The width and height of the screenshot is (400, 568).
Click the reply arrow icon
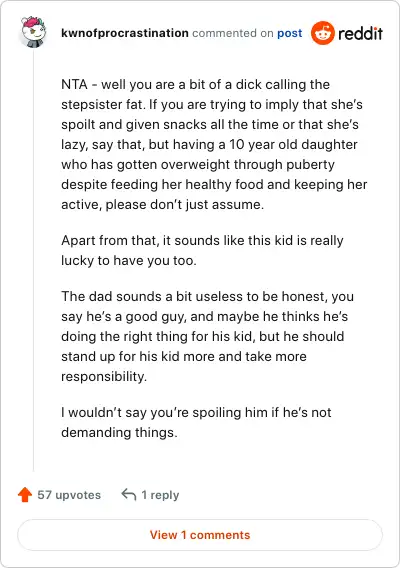[129, 494]
